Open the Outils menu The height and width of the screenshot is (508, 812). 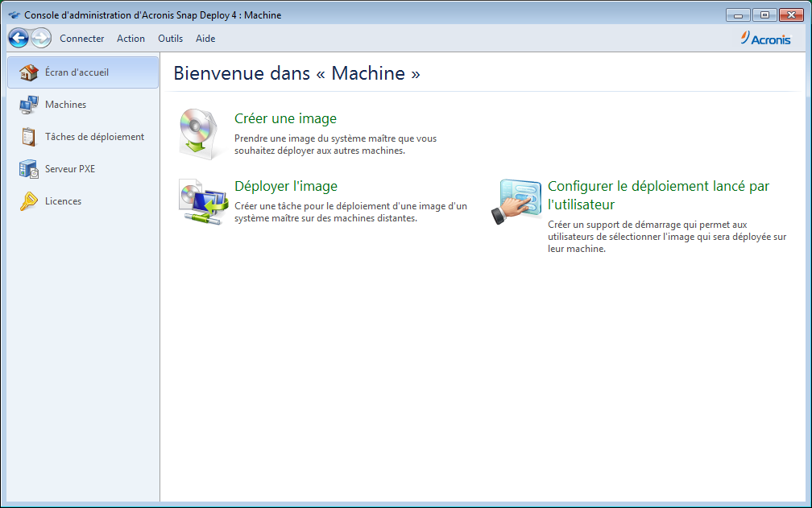point(170,39)
